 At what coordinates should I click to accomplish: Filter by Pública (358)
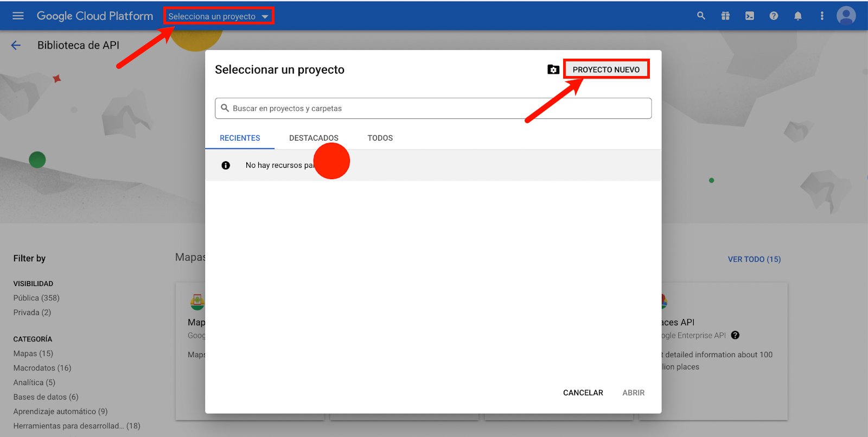point(36,298)
